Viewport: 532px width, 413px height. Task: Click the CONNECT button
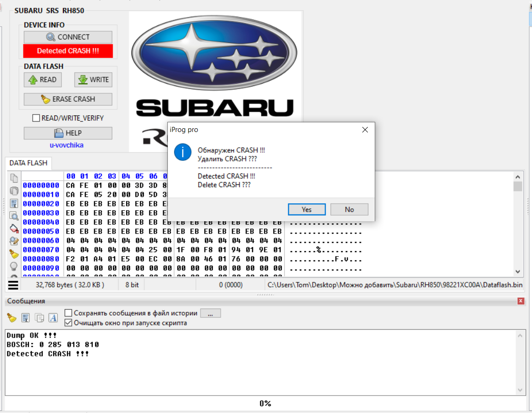pos(68,37)
